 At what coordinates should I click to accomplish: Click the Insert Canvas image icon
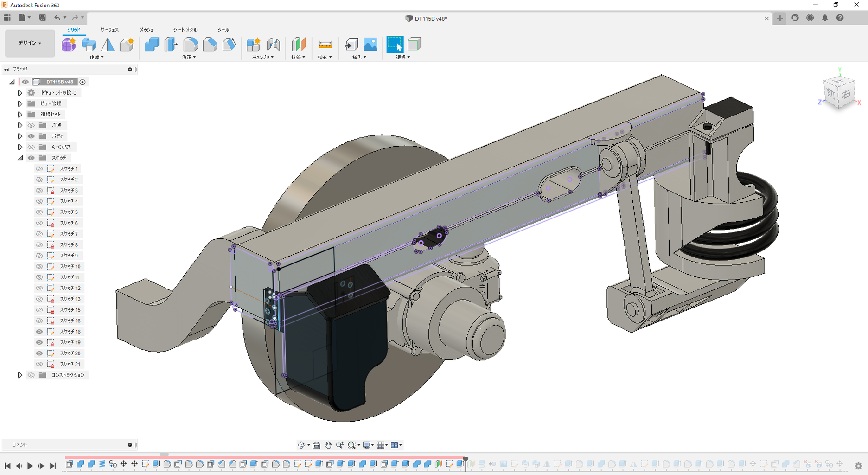coord(370,45)
